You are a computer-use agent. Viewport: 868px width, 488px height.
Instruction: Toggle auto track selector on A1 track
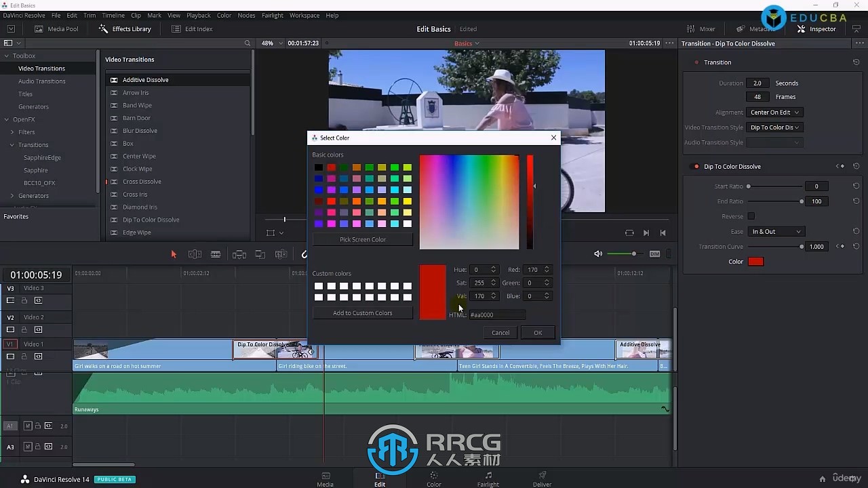point(48,426)
